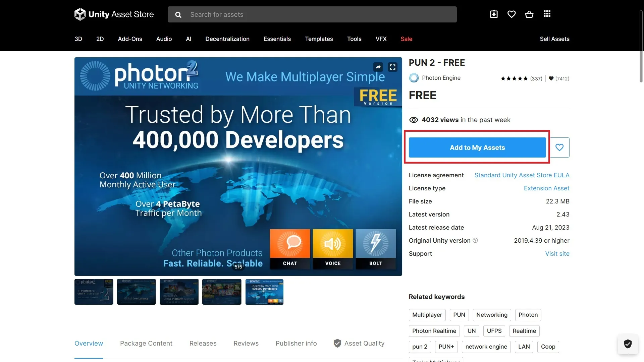
Task: Select the fourth game collage thumbnail
Action: click(222, 292)
